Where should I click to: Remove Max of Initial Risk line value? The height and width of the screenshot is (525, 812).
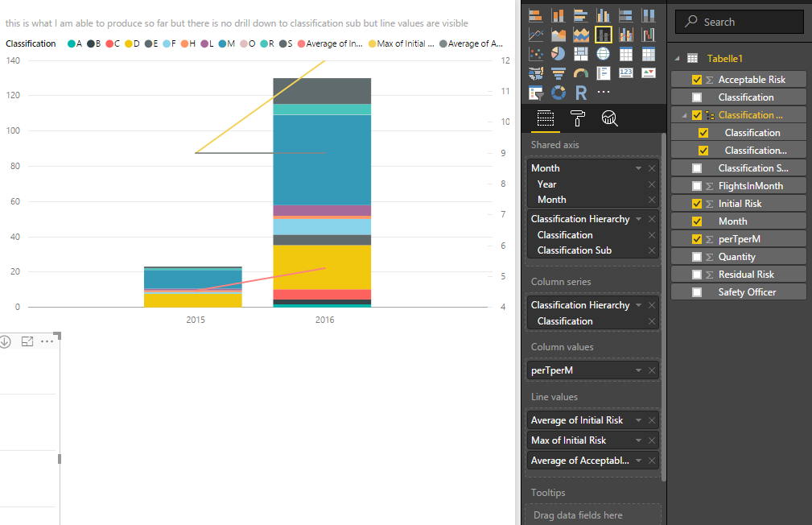(x=652, y=440)
